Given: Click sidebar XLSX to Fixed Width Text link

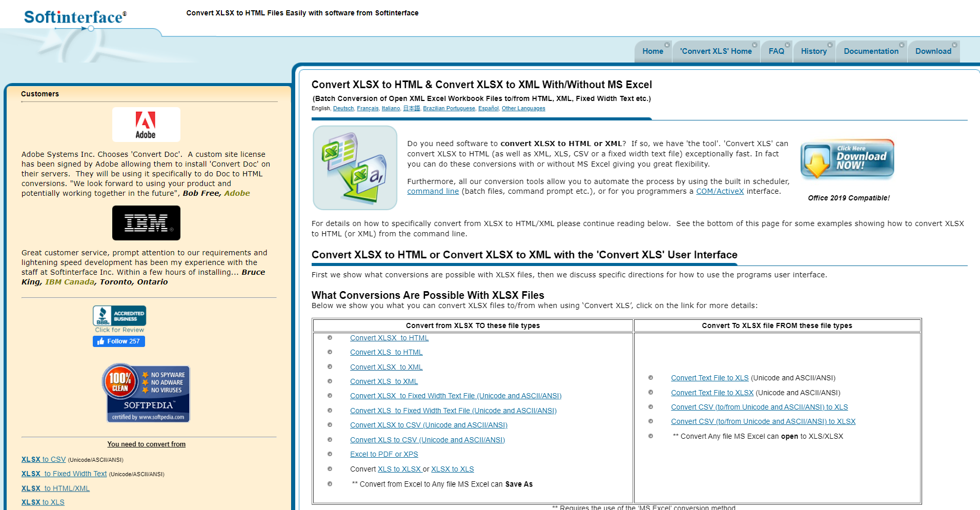Looking at the screenshot, I should click(x=64, y=474).
